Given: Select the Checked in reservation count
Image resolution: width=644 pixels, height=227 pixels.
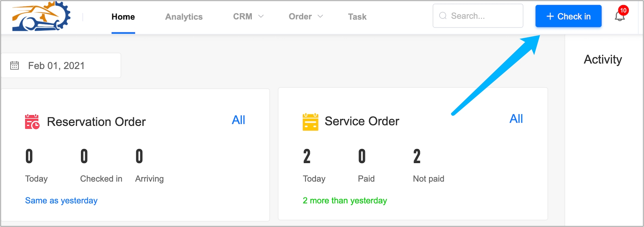Looking at the screenshot, I should [x=84, y=156].
